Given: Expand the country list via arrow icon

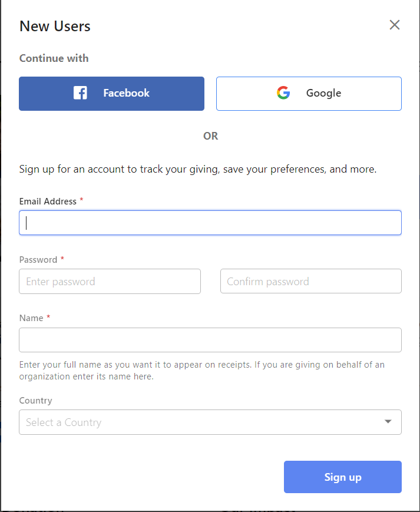Looking at the screenshot, I should 388,421.
